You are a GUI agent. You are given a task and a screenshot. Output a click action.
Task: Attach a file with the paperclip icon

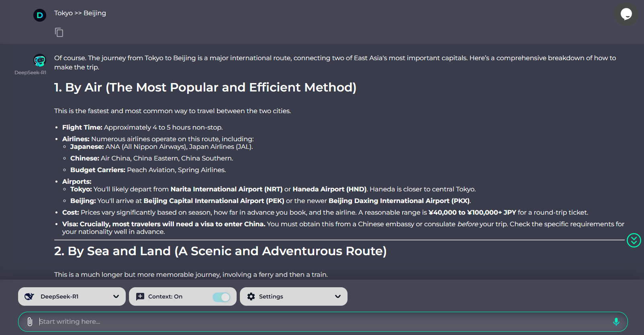tap(30, 322)
